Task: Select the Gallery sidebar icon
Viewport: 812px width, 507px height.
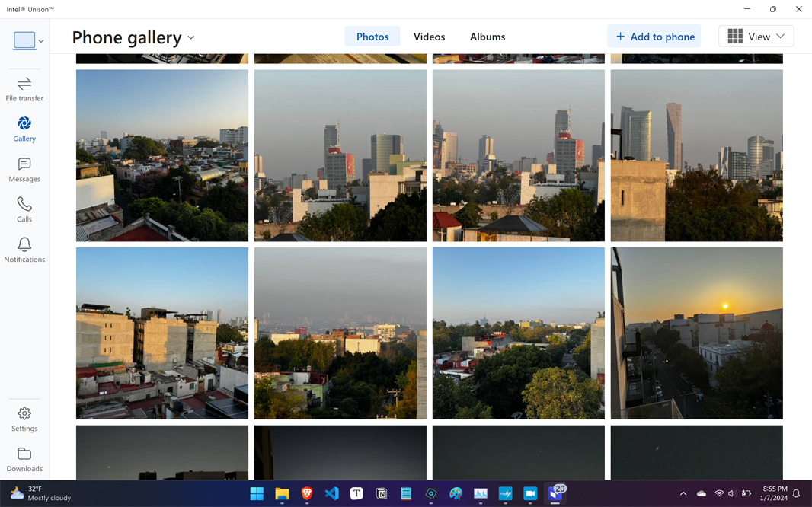Action: click(24, 129)
